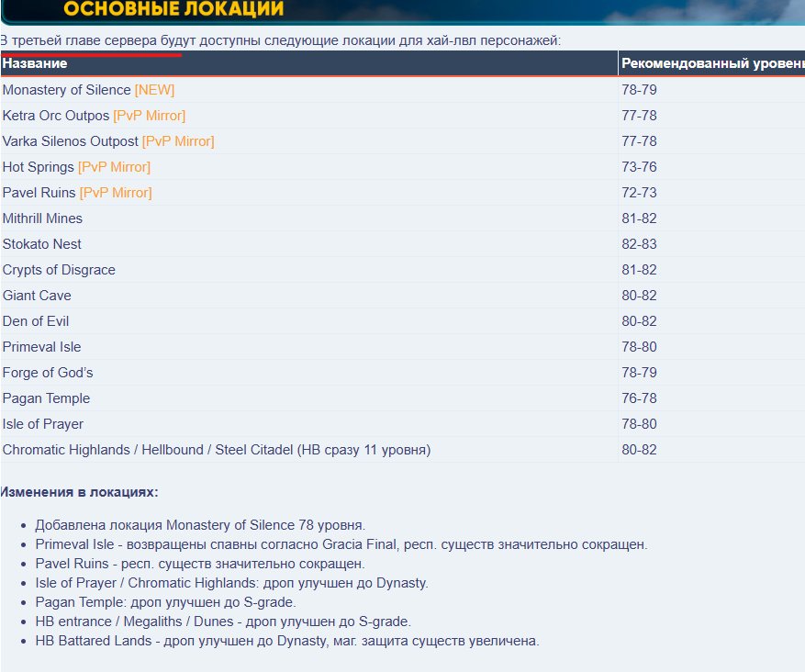805x672 pixels.
Task: Select the Pagan Temple table row name
Action: (x=46, y=398)
